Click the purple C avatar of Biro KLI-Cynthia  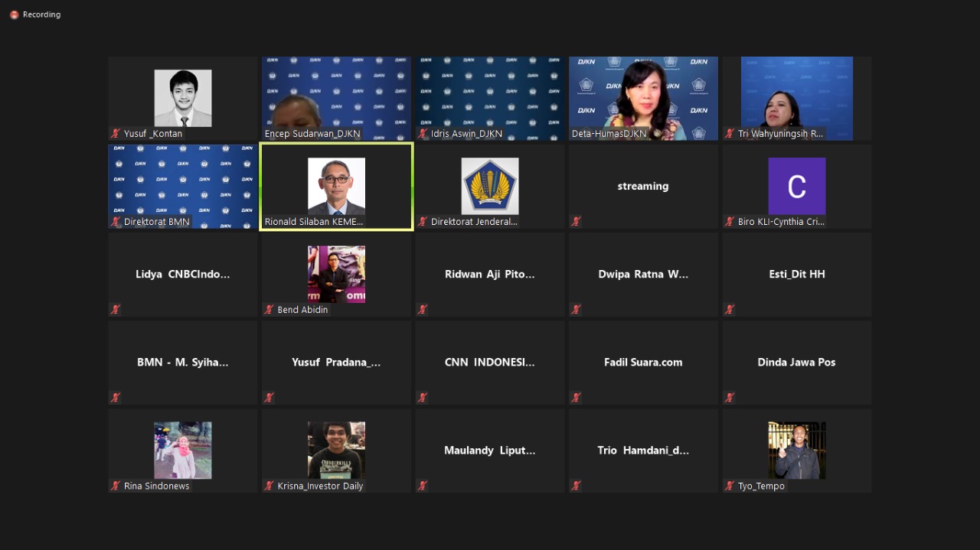[x=796, y=186]
